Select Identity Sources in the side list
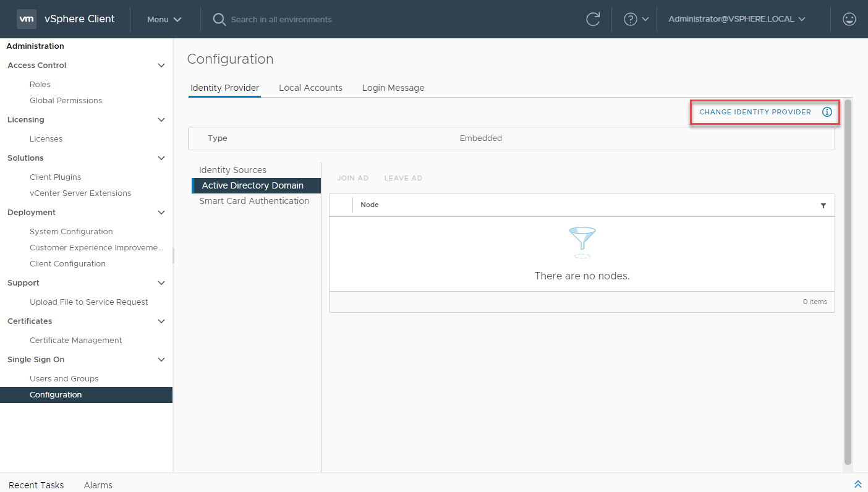 (232, 170)
